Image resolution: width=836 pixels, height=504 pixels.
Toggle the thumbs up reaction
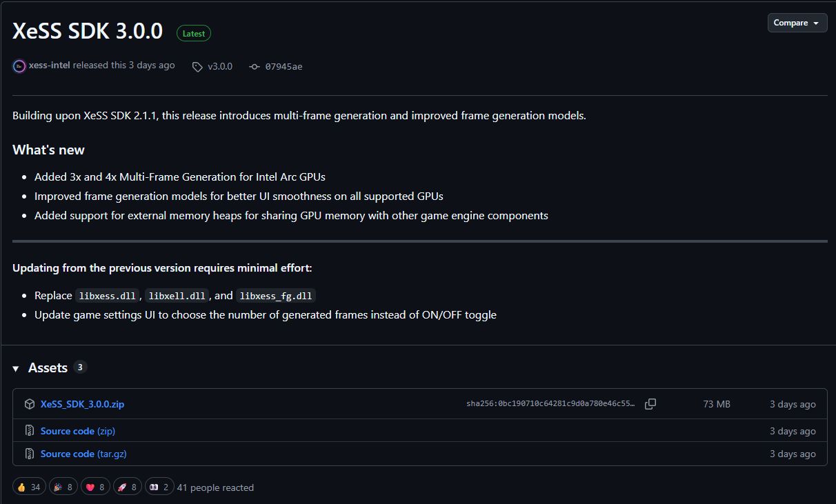[29, 487]
